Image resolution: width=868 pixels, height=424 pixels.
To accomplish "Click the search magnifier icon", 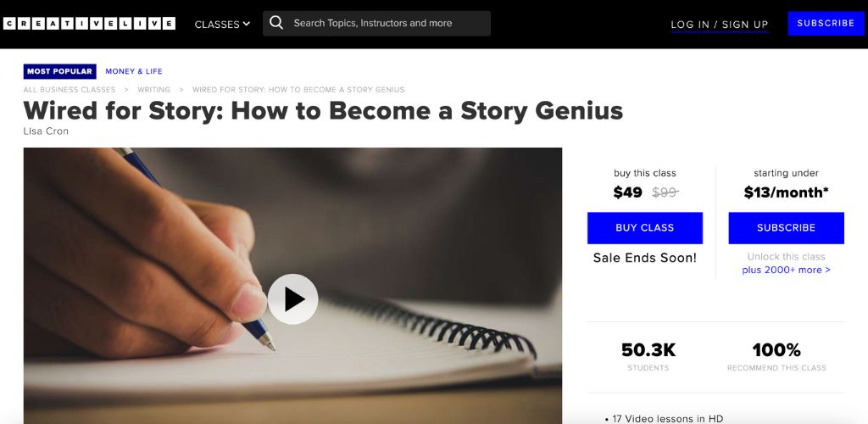I will (276, 23).
